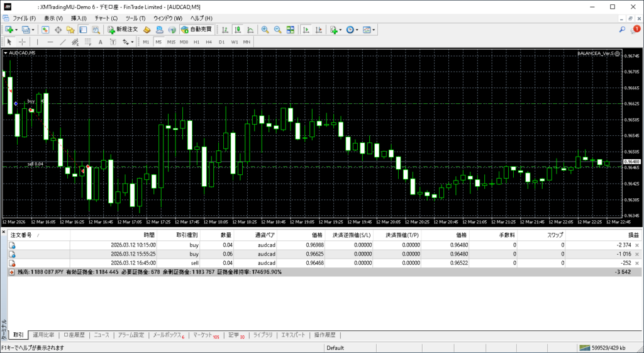Open search with the magnifier icon
The width and height of the screenshot is (644, 353).
click(x=622, y=30)
